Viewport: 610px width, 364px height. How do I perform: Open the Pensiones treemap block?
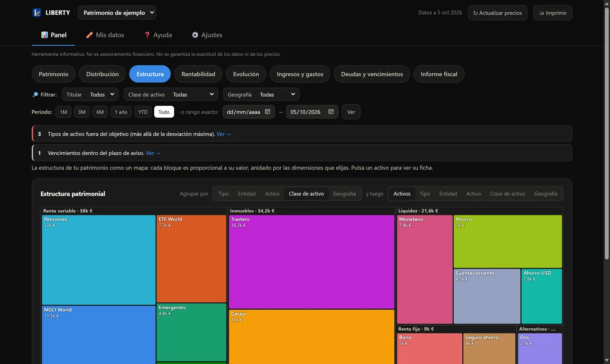click(99, 260)
